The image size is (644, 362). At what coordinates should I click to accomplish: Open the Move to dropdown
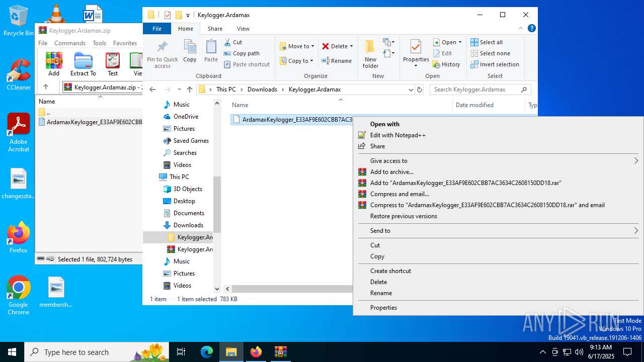(x=297, y=46)
